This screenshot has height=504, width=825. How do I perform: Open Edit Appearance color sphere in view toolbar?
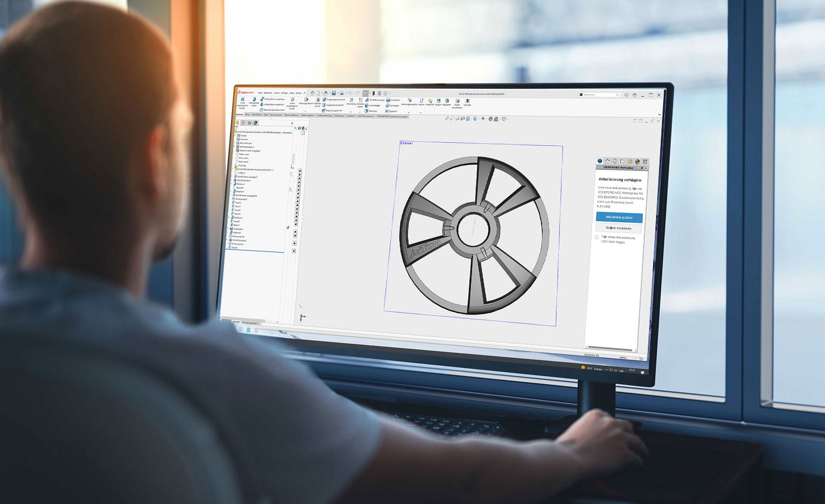[490, 119]
